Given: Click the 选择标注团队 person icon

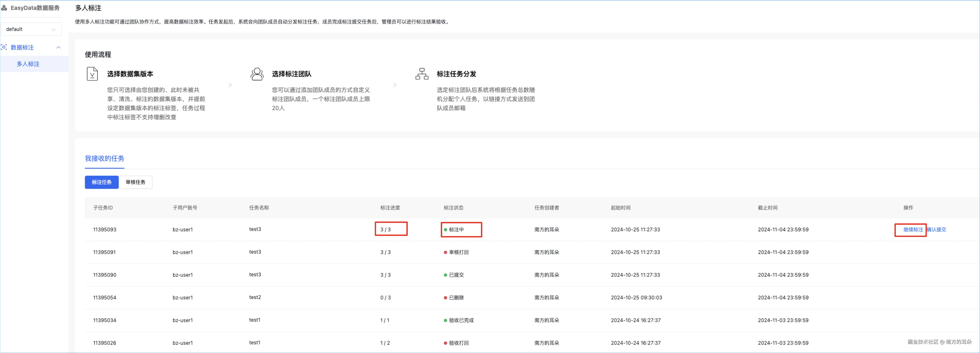Looking at the screenshot, I should point(257,74).
